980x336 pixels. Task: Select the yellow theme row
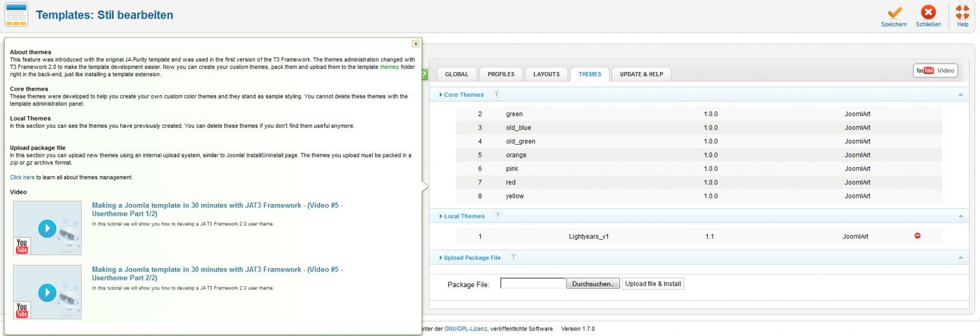point(699,196)
